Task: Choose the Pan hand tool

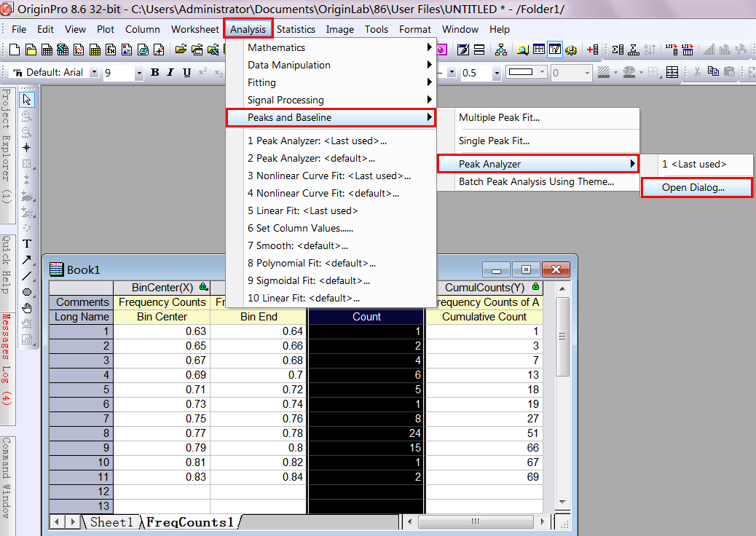Action: (x=27, y=308)
